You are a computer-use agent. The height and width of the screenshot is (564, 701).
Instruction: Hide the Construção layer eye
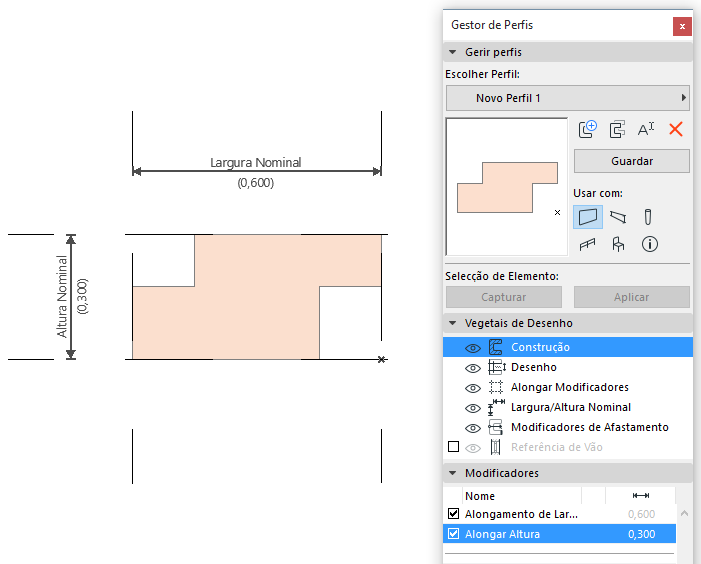coord(473,348)
